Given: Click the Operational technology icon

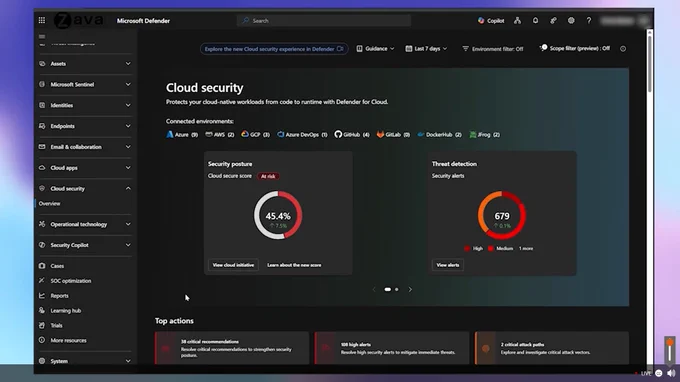Looking at the screenshot, I should (x=42, y=224).
